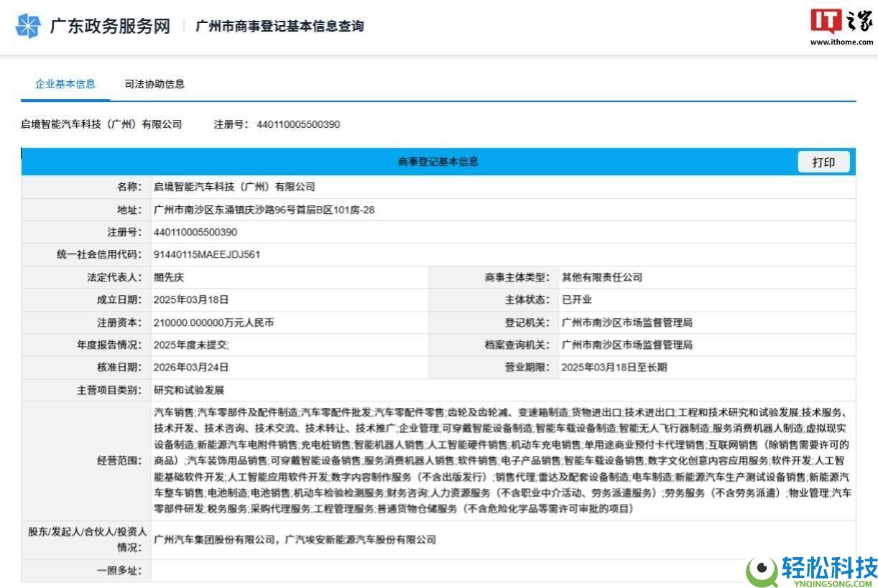Click the 经营范围 label

[x=119, y=460]
